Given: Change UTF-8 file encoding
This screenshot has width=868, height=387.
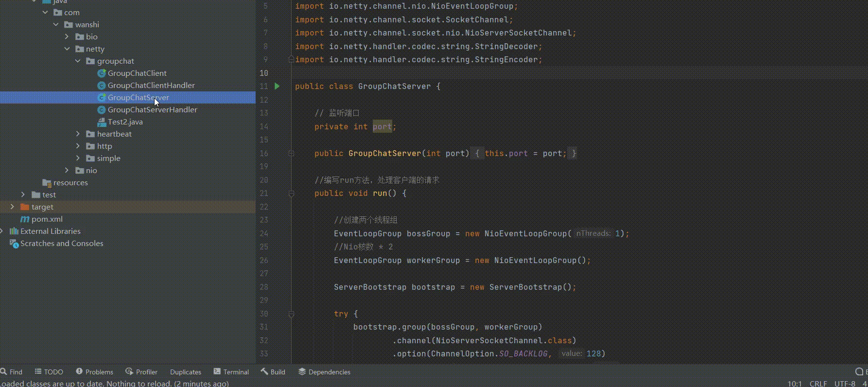Looking at the screenshot, I should [x=845, y=384].
